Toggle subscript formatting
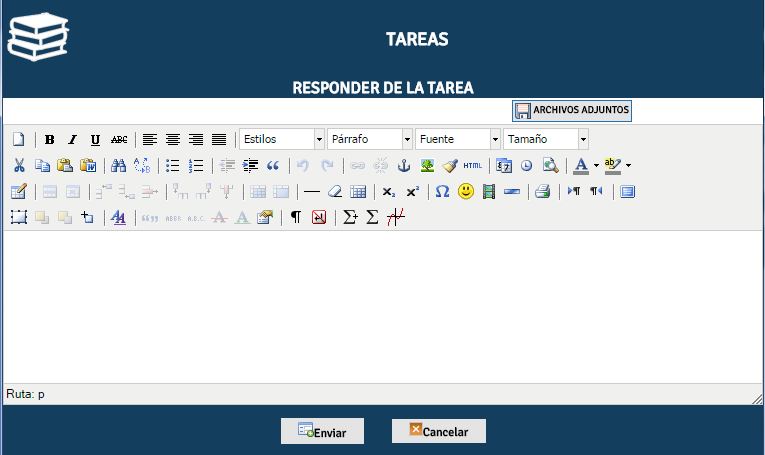This screenshot has height=455, width=765. point(389,192)
